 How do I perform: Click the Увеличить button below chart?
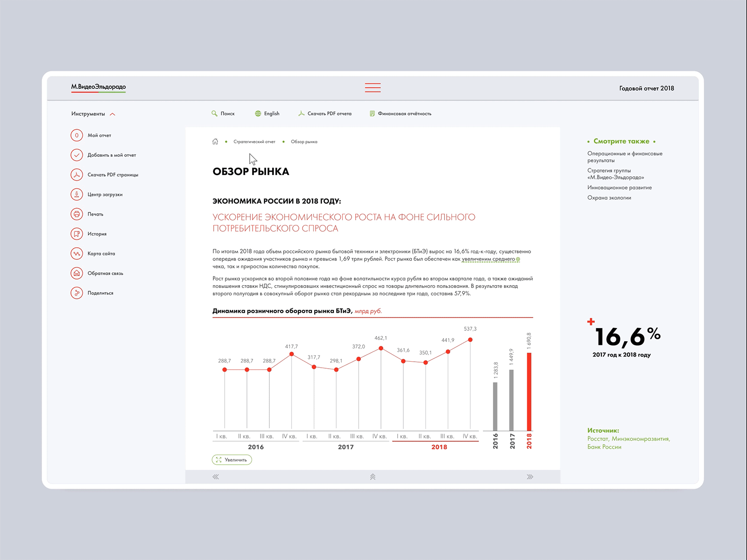tap(232, 459)
